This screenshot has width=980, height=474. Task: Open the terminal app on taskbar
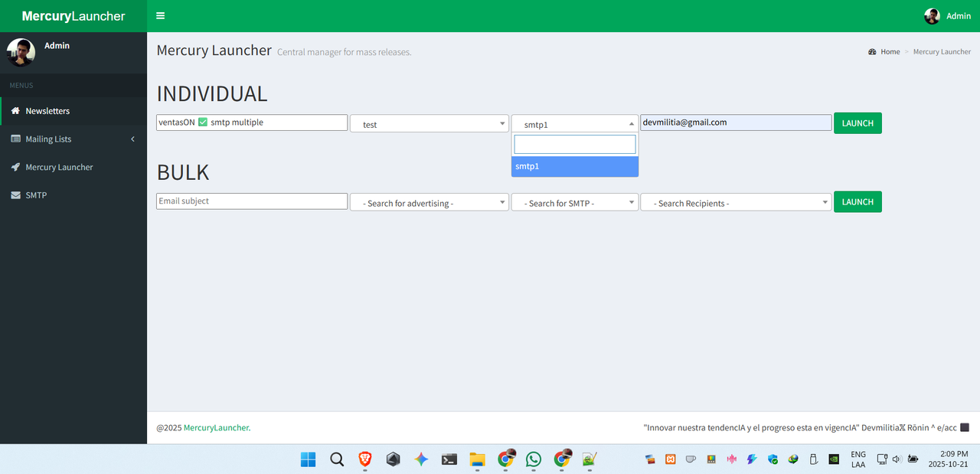449,459
